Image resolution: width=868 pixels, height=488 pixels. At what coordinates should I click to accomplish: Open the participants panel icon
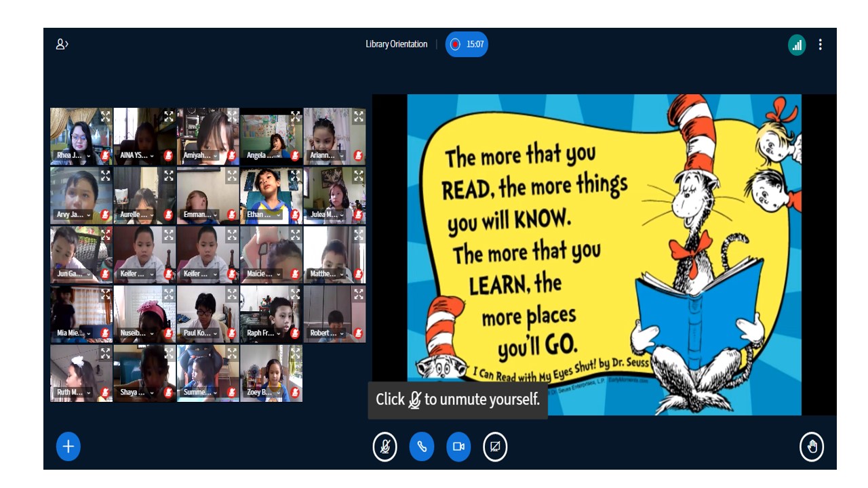[61, 43]
